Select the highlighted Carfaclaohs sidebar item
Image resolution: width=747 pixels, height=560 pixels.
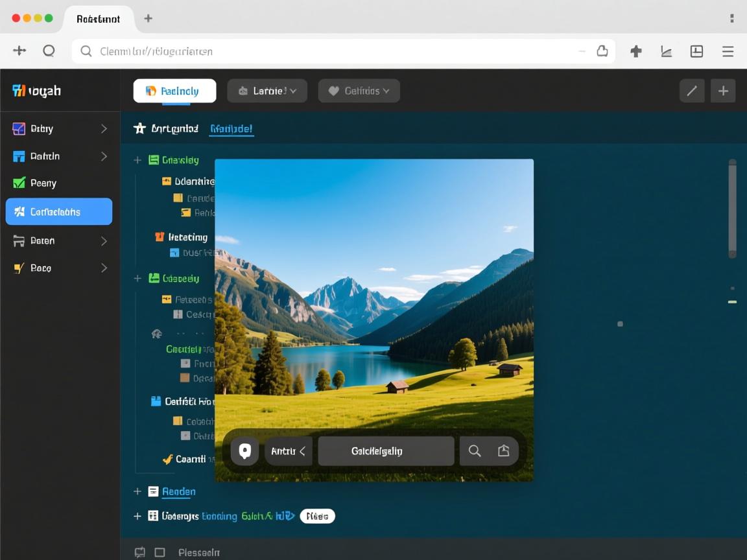click(x=59, y=212)
